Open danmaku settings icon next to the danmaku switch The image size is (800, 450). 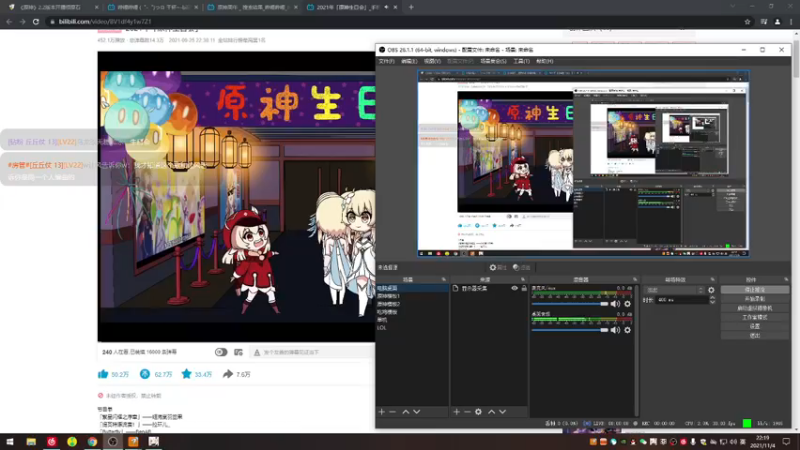(238, 352)
